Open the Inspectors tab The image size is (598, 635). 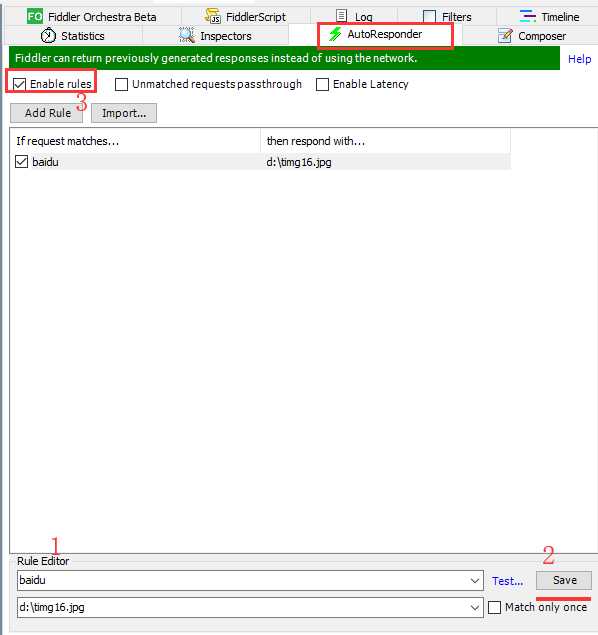click(215, 36)
